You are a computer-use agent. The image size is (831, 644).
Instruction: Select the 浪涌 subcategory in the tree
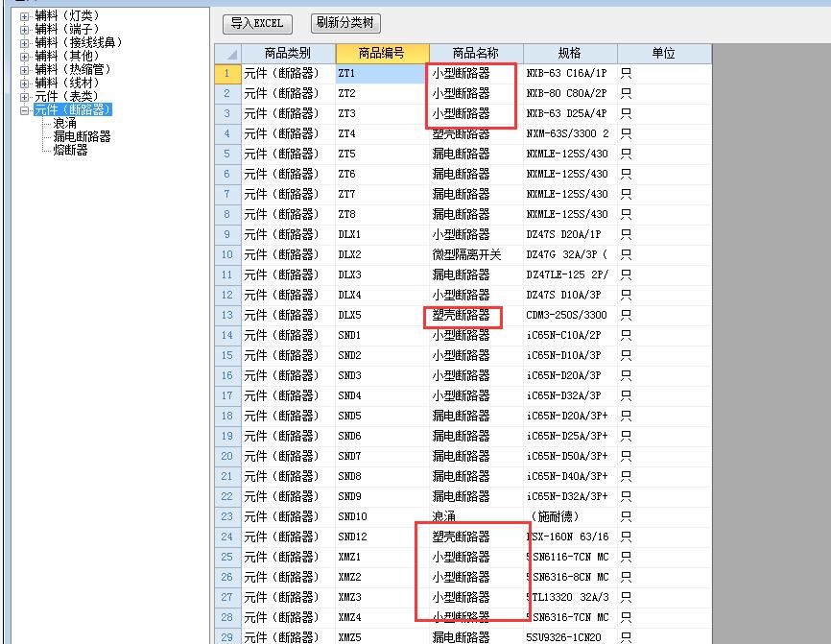click(64, 124)
